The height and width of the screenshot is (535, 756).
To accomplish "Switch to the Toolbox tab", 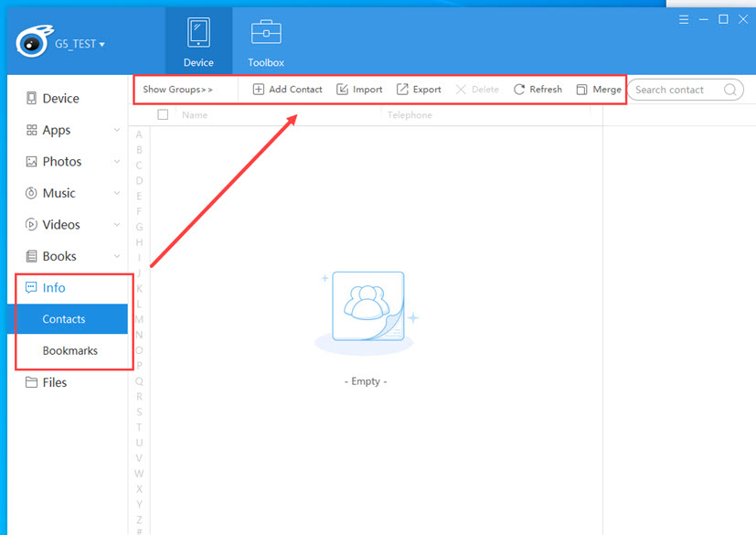I will pos(266,41).
